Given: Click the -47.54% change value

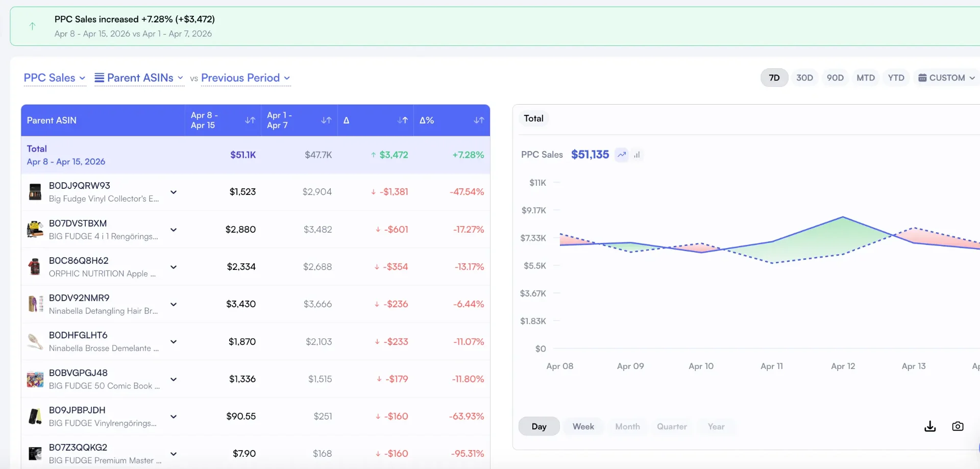Looking at the screenshot, I should tap(467, 192).
